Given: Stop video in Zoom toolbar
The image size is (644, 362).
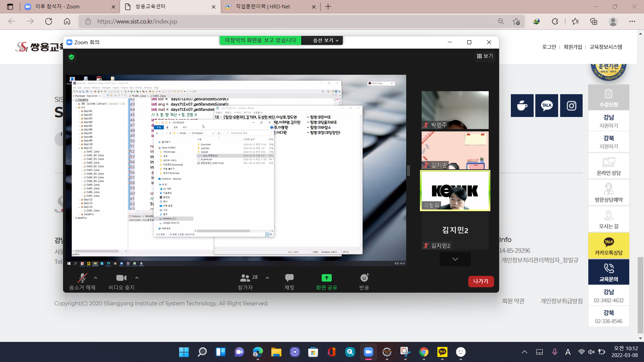Looking at the screenshot, I should point(121,282).
